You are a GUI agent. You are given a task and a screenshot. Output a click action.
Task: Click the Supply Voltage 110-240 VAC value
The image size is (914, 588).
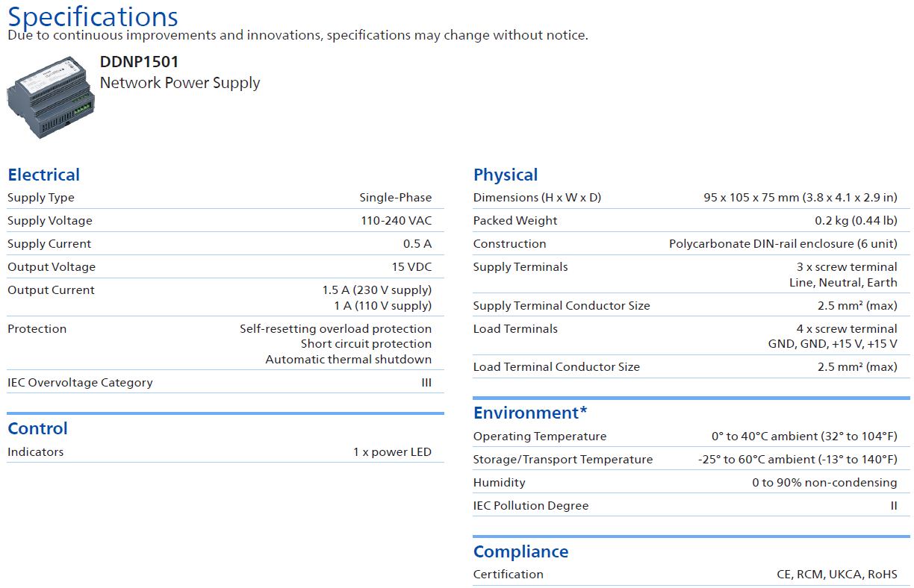point(396,221)
